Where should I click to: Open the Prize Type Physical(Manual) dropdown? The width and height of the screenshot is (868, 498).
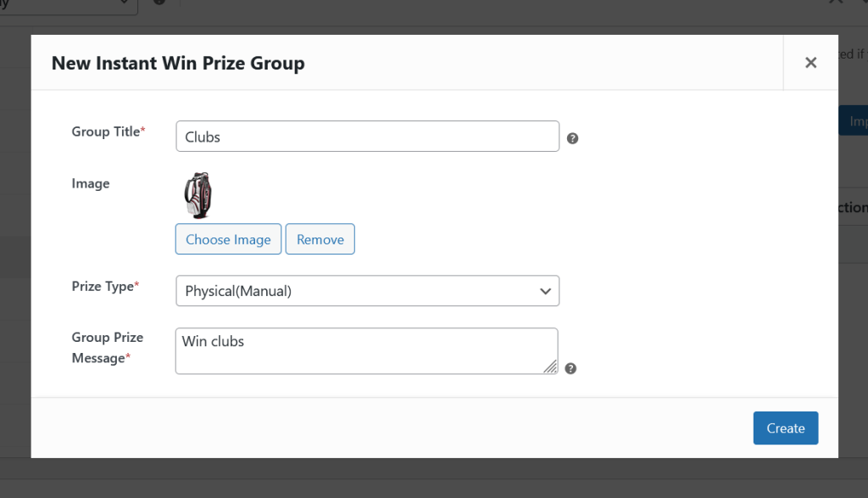coord(367,291)
